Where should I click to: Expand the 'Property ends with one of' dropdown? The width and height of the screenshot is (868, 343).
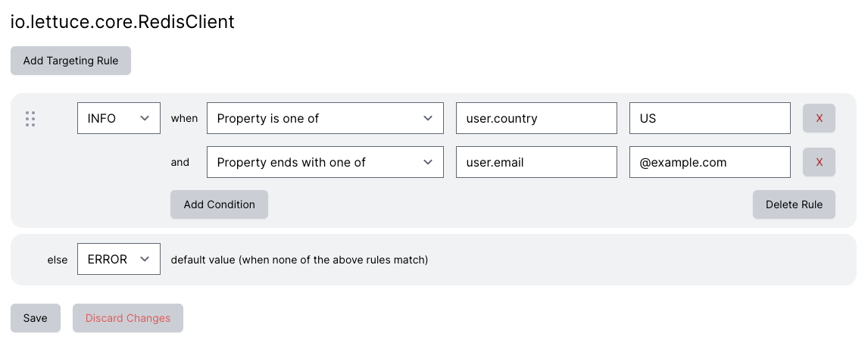325,162
